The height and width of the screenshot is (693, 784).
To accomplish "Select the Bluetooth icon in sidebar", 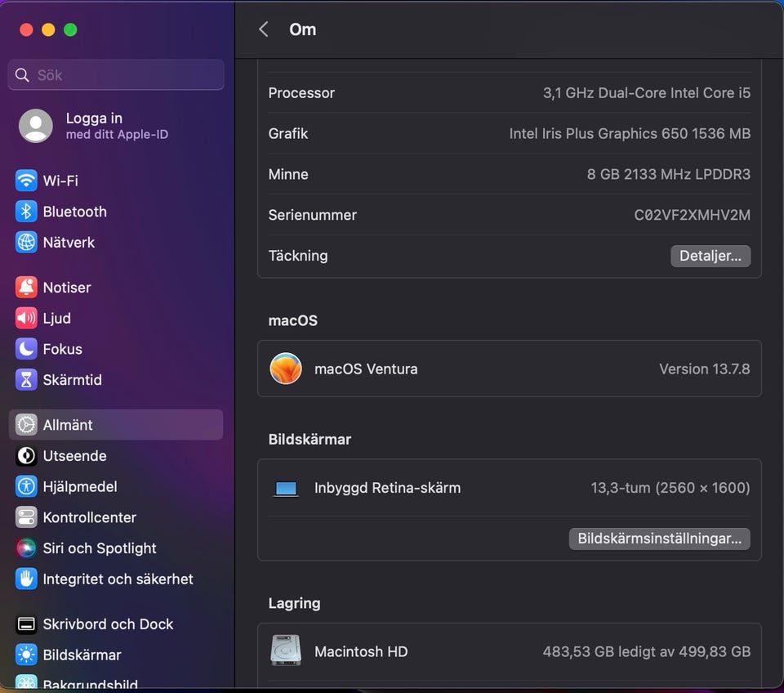I will pos(26,212).
